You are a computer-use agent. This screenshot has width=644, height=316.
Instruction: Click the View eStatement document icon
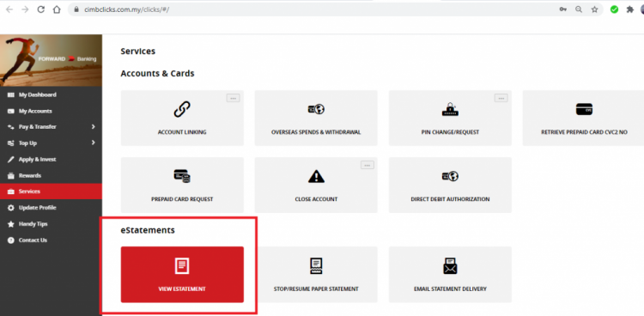(x=182, y=266)
